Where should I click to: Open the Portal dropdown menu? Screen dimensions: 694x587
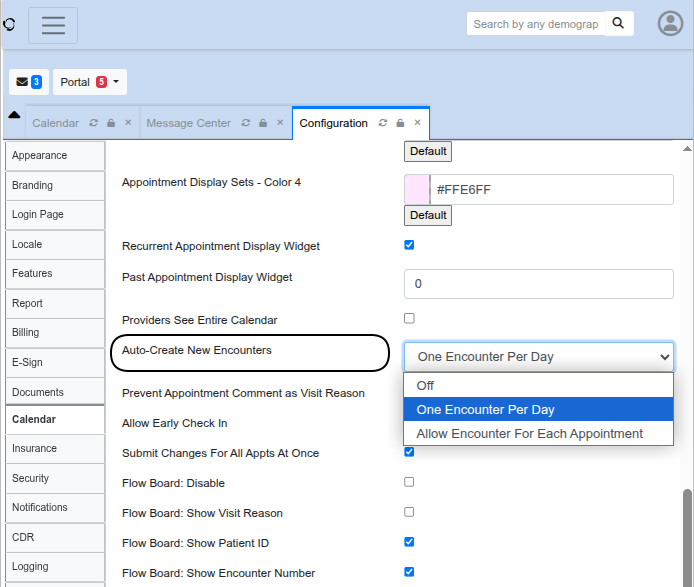click(x=92, y=82)
